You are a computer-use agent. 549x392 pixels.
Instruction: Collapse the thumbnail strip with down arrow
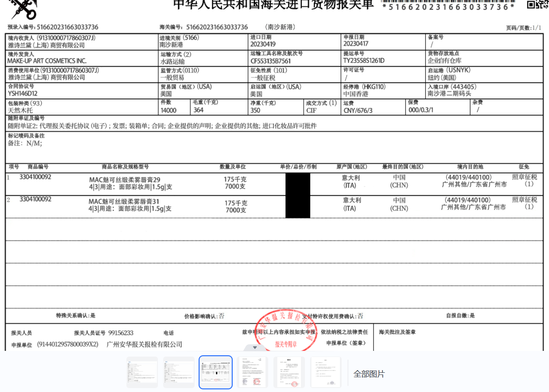point(255,347)
